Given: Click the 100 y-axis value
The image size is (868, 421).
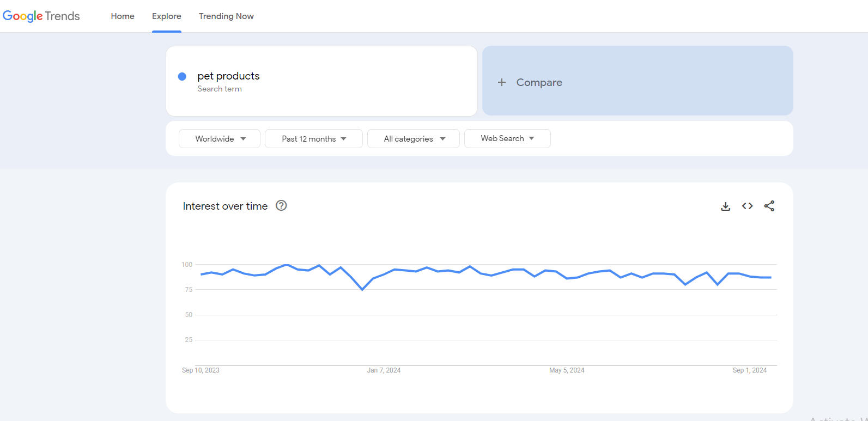Looking at the screenshot, I should [187, 265].
